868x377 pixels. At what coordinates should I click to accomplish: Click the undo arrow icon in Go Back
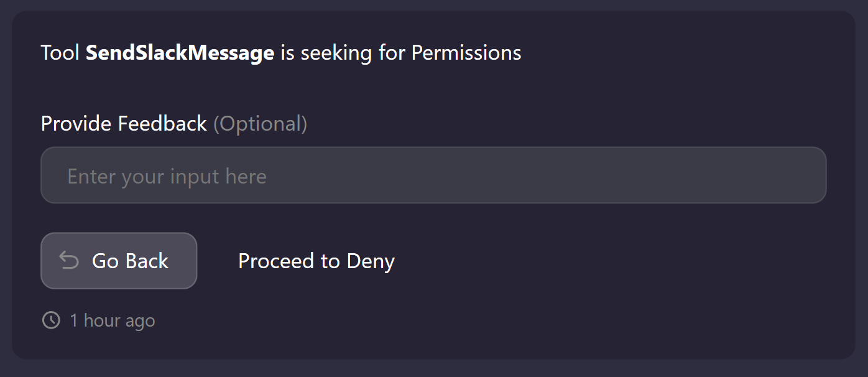pyautogui.click(x=69, y=261)
